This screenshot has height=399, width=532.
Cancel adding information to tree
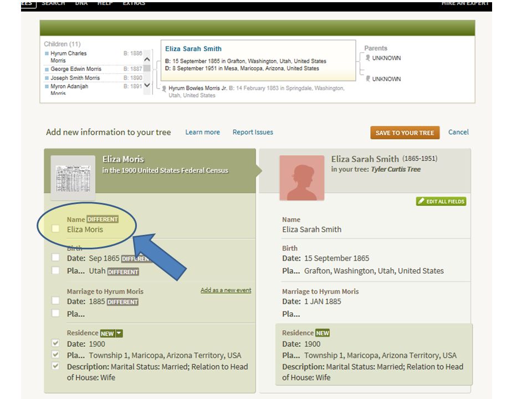click(458, 132)
